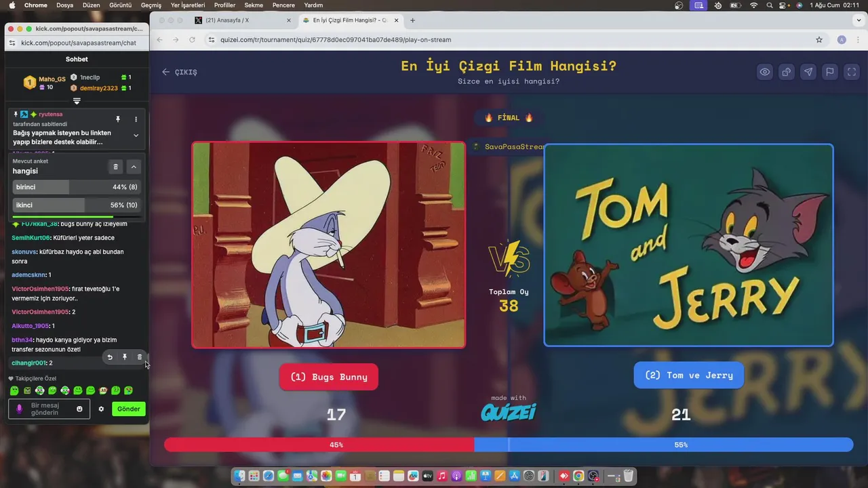This screenshot has width=868, height=488.
Task: Click the quizei.com address bar
Action: pos(515,39)
